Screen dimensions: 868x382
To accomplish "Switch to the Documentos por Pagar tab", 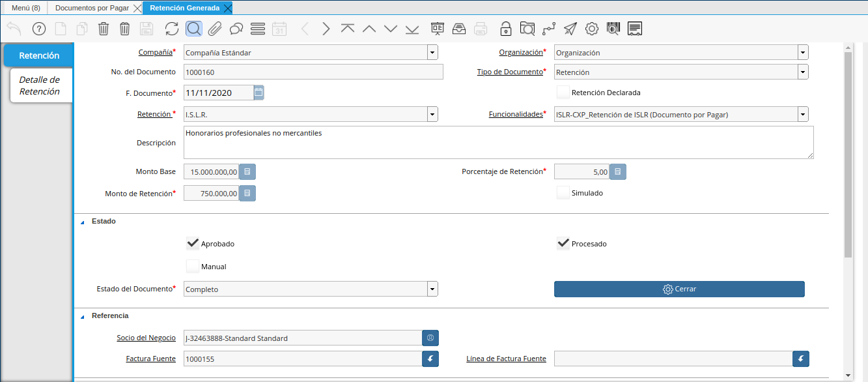I will (x=92, y=8).
